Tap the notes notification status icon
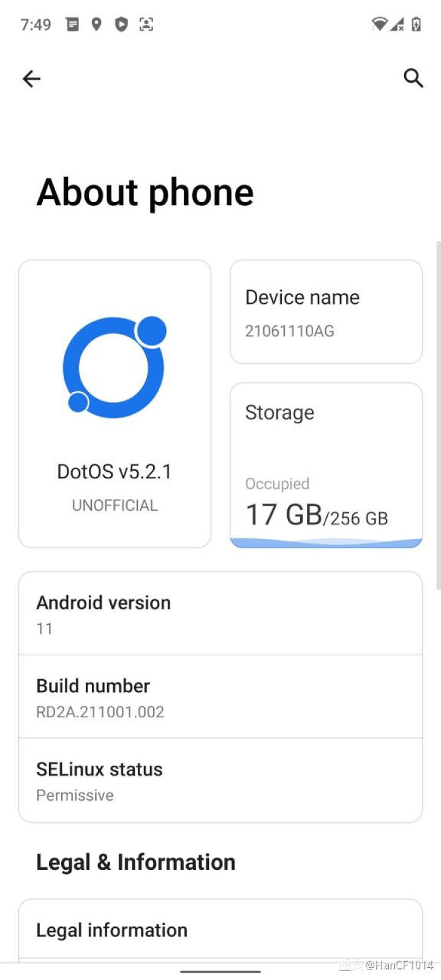Viewport: 441px width, 980px height. click(72, 24)
